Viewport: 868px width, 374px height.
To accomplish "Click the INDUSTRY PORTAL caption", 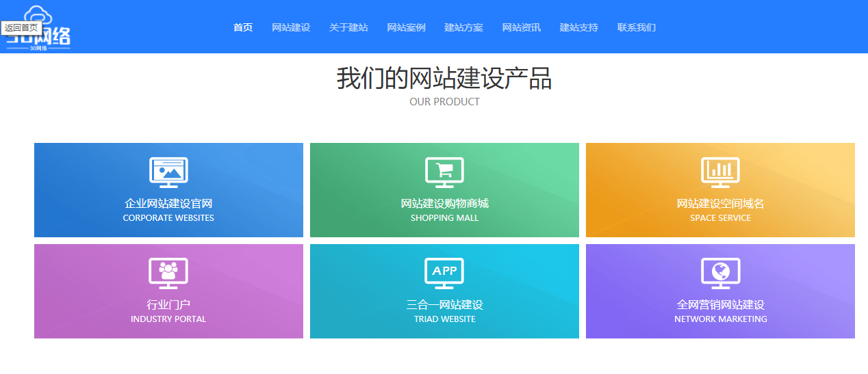I will 168,319.
